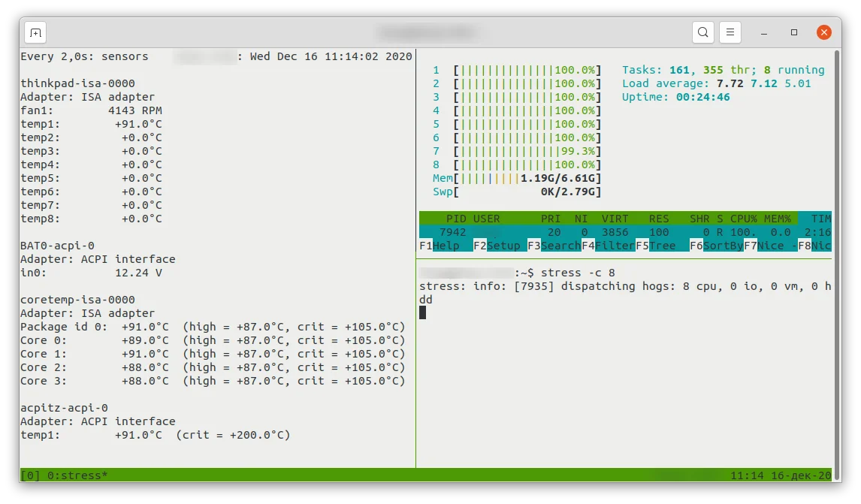Open F2 Setup in htop
The image size is (861, 504).
497,246
